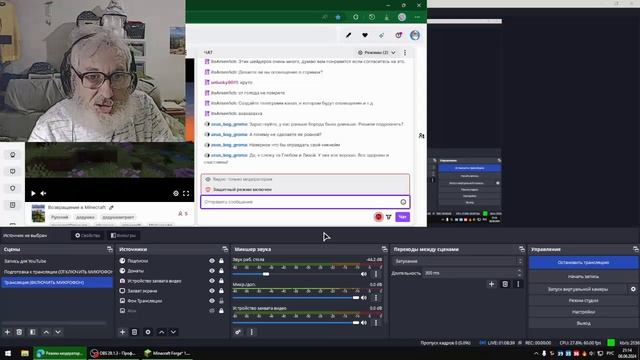This screenshot has width=640, height=360.
Task: Add a new scene with the plus icon
Action: (x=7, y=332)
